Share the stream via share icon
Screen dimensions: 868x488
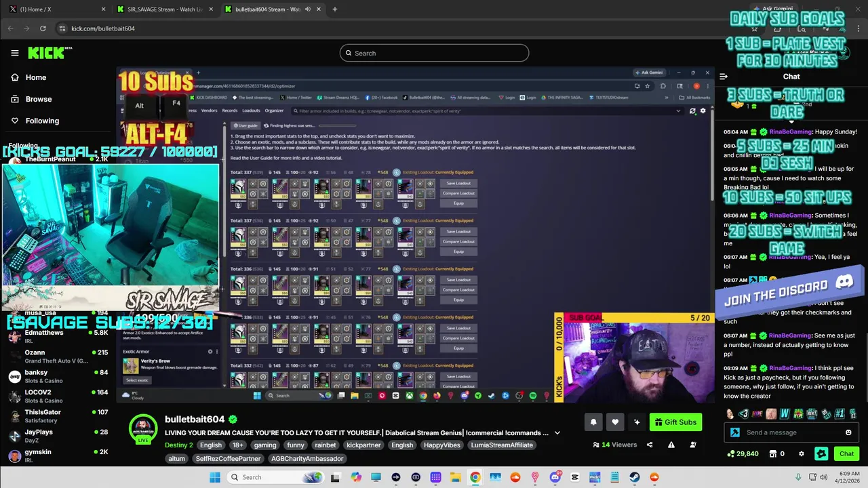pyautogui.click(x=650, y=445)
